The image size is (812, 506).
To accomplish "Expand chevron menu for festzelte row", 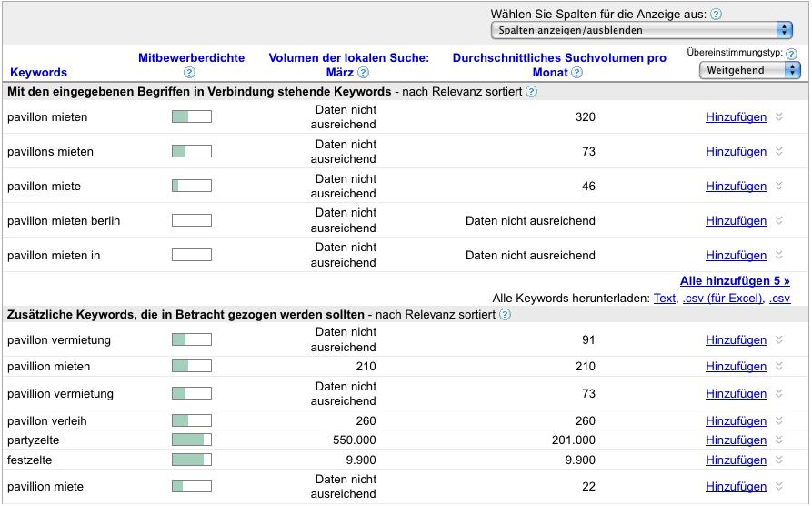I will tap(779, 460).
